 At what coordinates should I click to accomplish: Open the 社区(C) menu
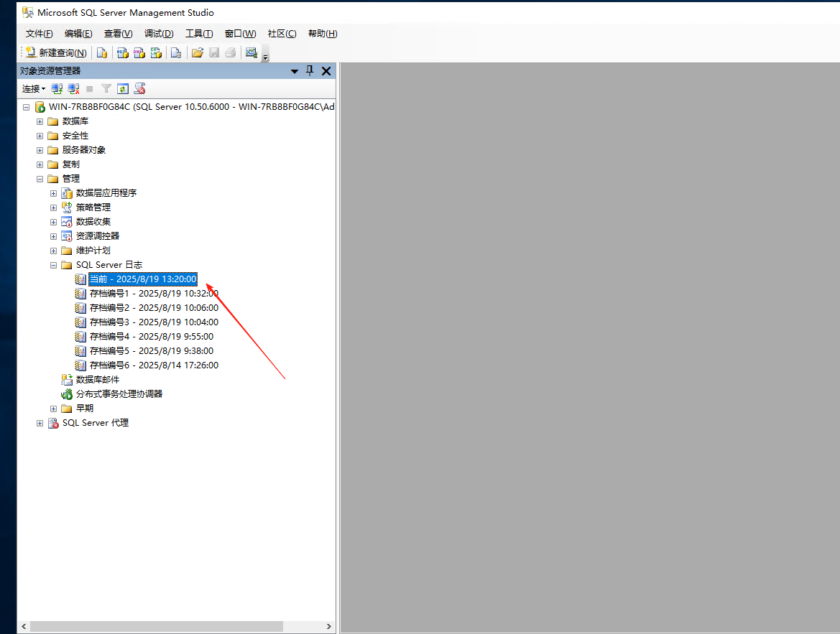coord(282,34)
